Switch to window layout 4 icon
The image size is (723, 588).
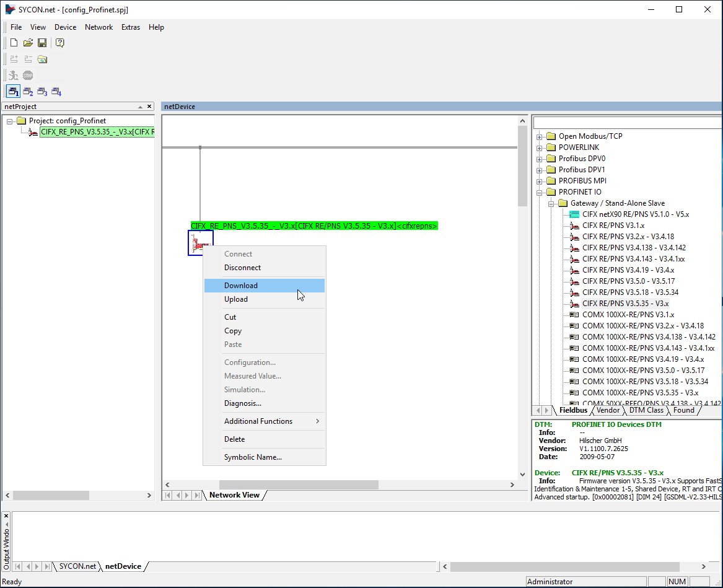point(56,92)
